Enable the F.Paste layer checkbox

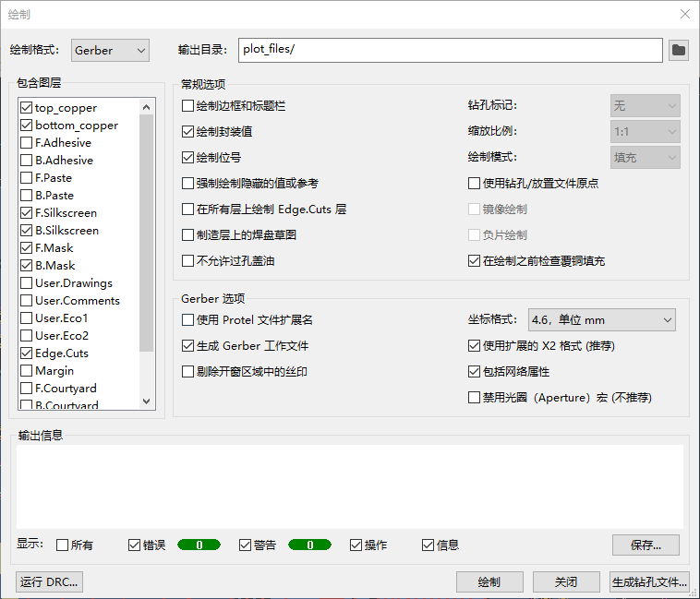[26, 178]
